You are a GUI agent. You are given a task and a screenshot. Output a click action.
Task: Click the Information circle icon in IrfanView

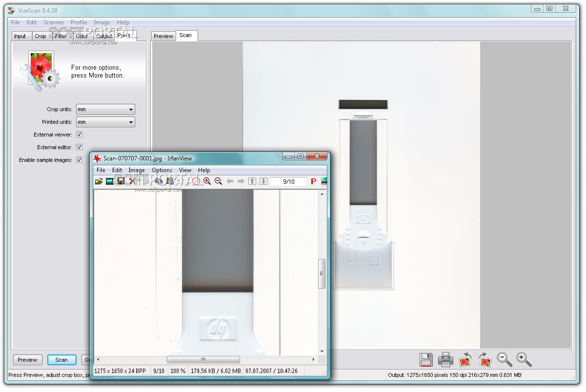[x=196, y=181]
